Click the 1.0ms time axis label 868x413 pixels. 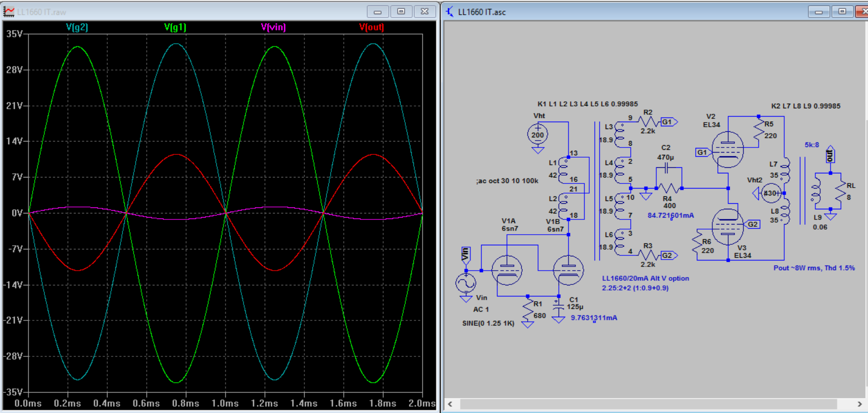[x=225, y=403]
